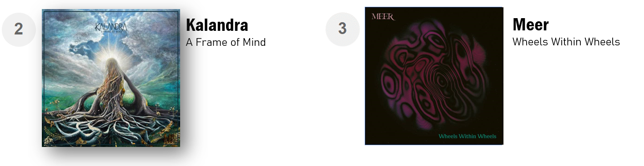Select the Meer artist name
Viewport: 644px width, 166px height.
[531, 24]
